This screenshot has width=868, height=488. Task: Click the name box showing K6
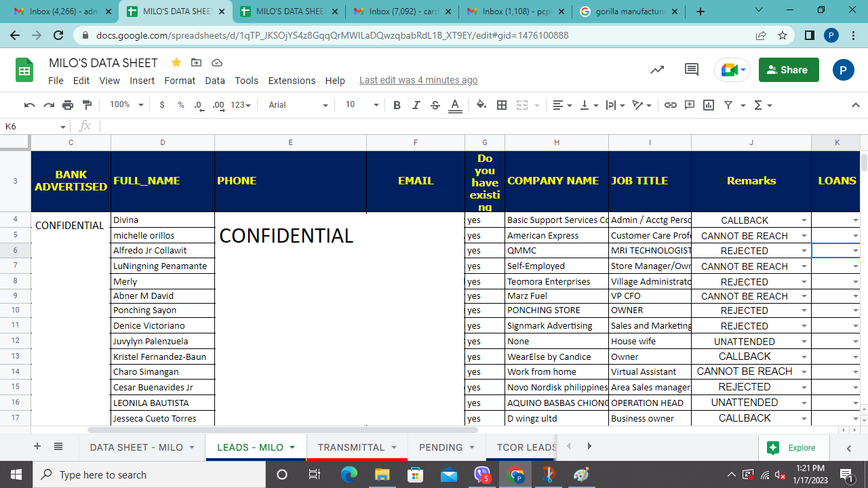35,126
